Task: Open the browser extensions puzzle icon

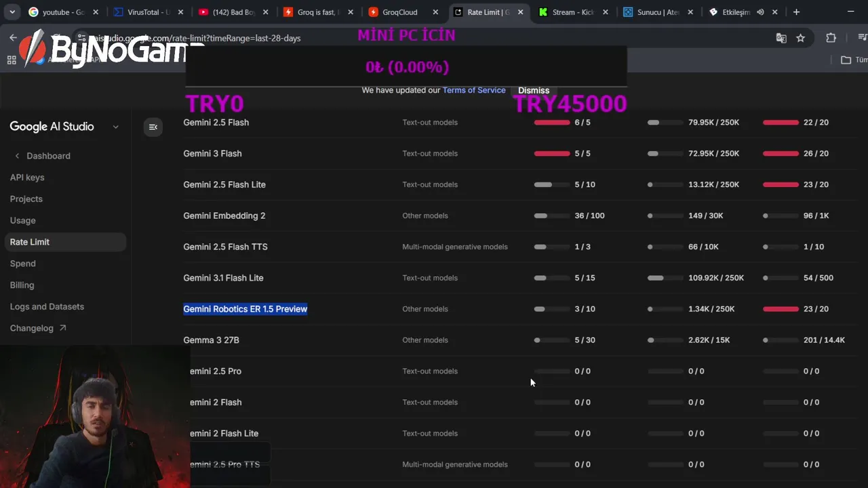Action: (x=831, y=38)
